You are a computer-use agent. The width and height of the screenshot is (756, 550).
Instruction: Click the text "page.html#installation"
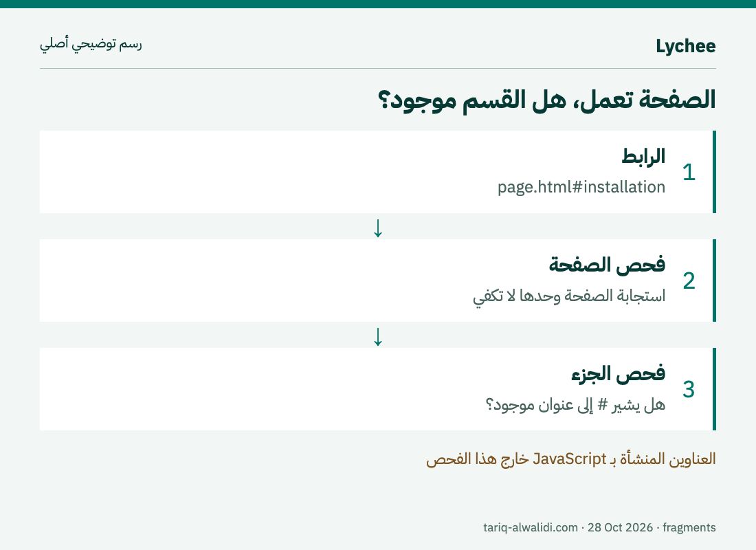pyautogui.click(x=581, y=187)
